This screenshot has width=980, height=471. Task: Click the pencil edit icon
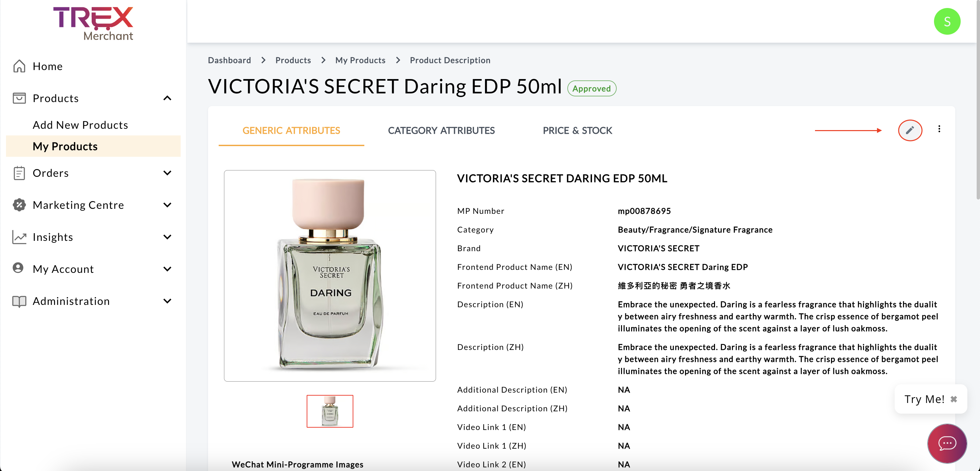pos(910,130)
